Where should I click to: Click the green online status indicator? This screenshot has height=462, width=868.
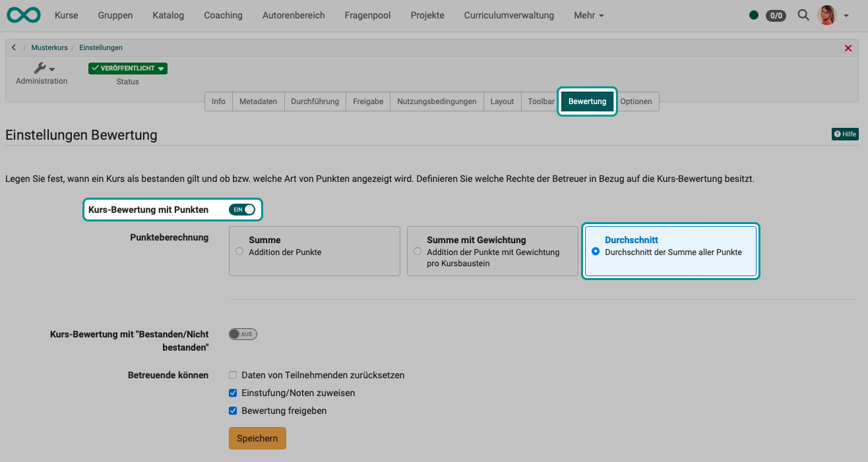coord(754,14)
